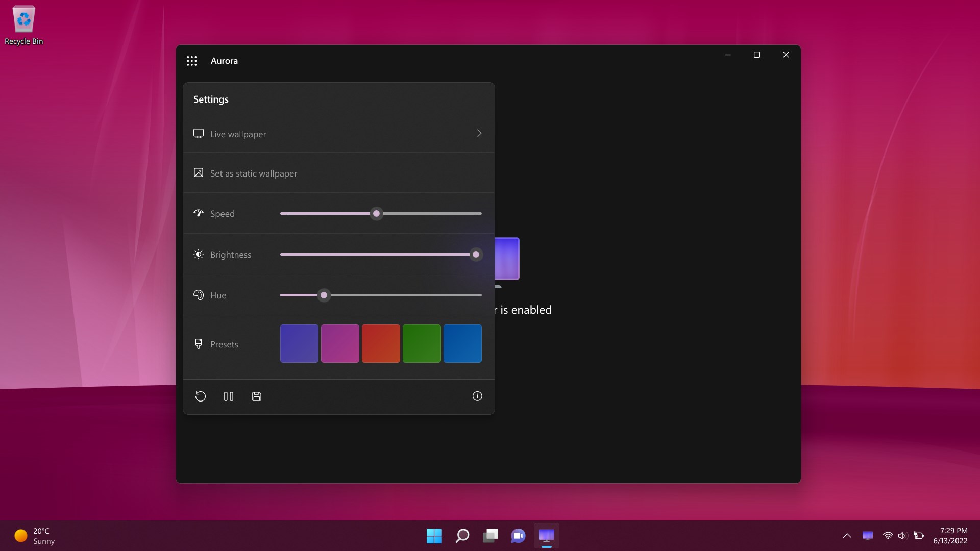Open the Windows Start menu

pos(434,536)
